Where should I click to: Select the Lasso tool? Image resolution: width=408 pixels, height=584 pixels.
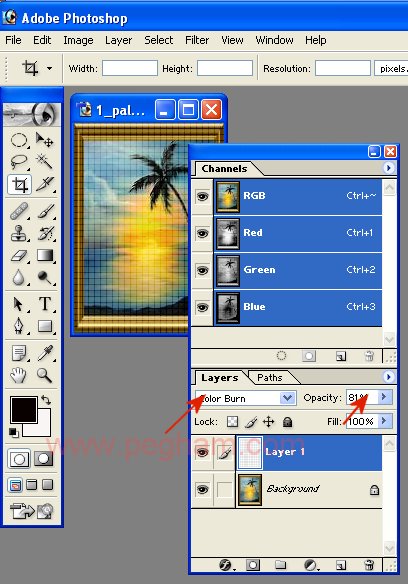click(x=19, y=162)
